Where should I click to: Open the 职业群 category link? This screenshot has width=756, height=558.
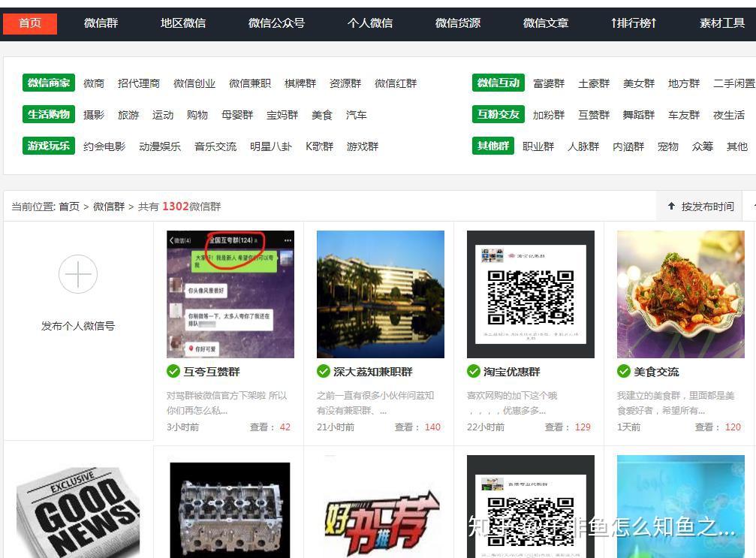(x=538, y=146)
